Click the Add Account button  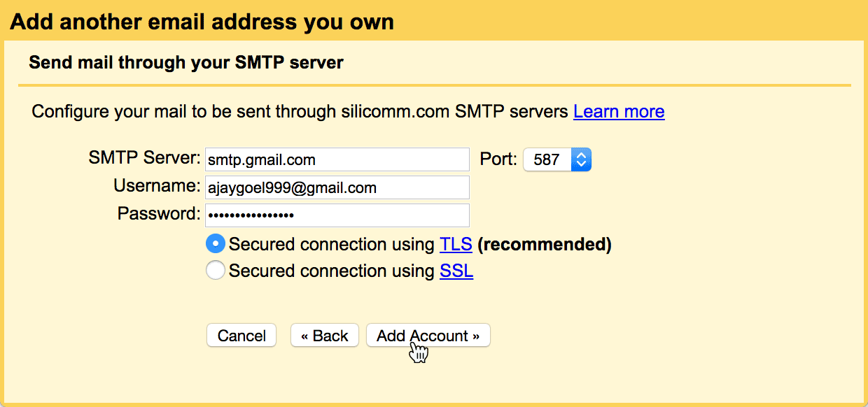click(428, 336)
